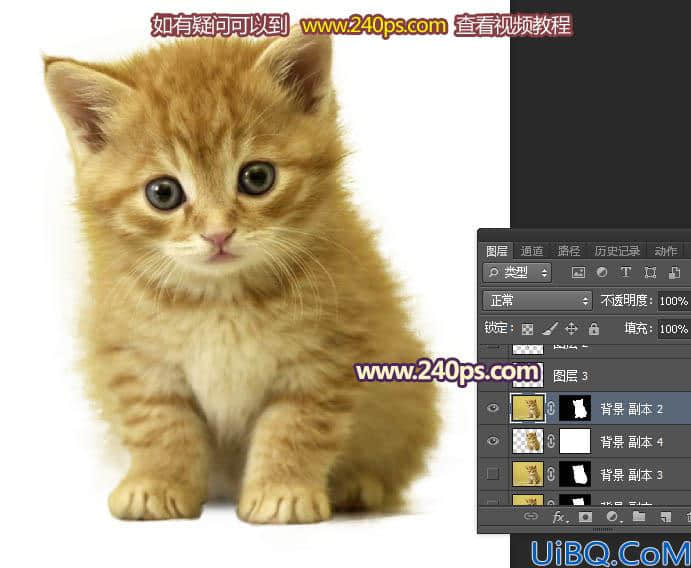The image size is (691, 568).
Task: Click the 填充 label
Action: tap(638, 328)
